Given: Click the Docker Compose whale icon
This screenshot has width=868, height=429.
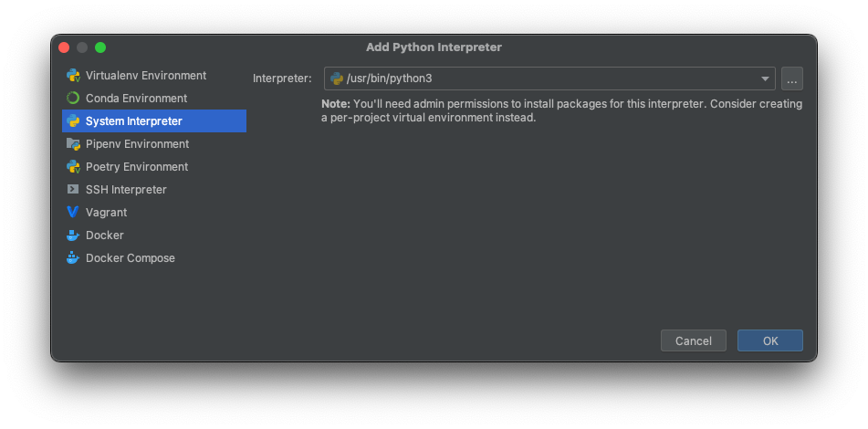Looking at the screenshot, I should click(73, 258).
